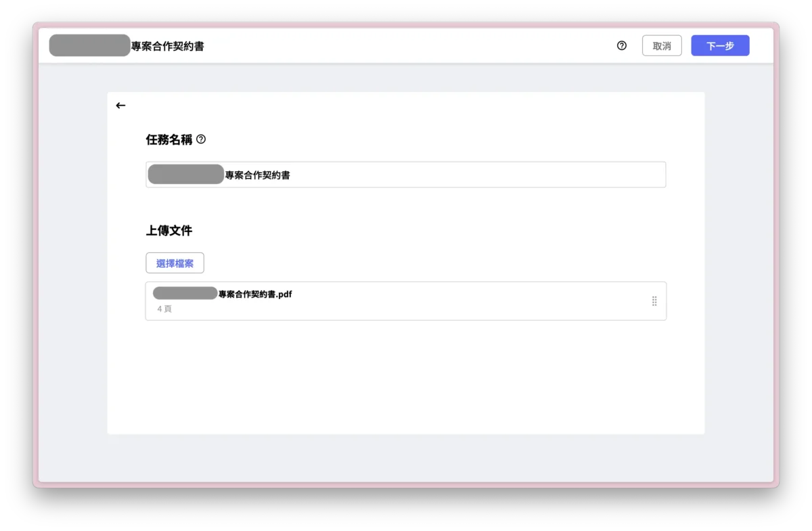Click the help icon in the top toolbar

621,45
